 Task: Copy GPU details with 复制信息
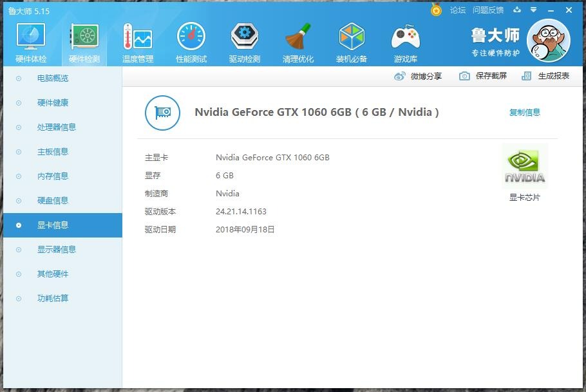point(525,111)
